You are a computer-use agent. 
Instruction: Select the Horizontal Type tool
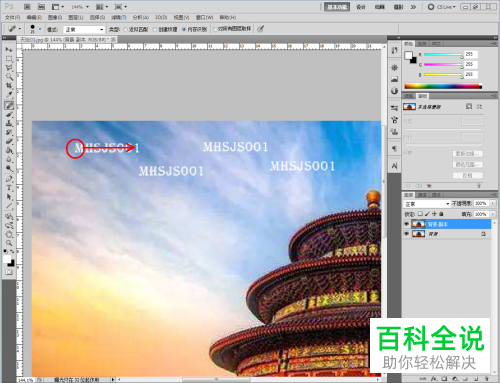tap(9, 188)
